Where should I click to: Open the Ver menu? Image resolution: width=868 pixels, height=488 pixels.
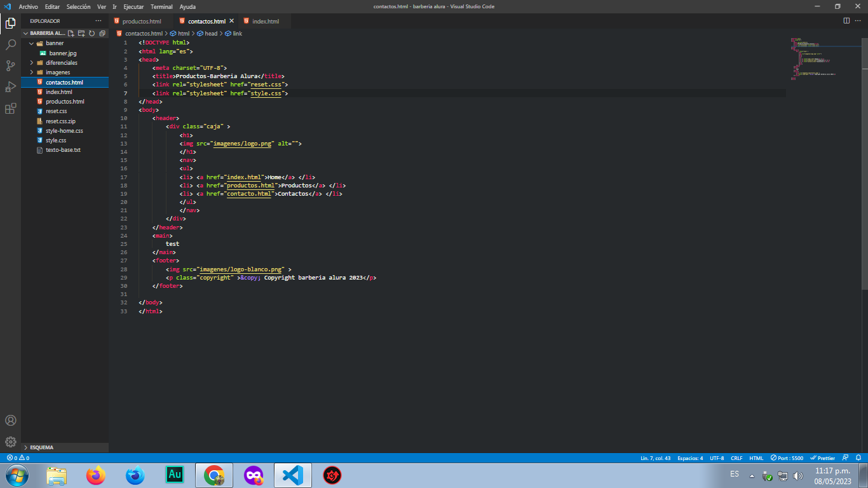coord(102,6)
